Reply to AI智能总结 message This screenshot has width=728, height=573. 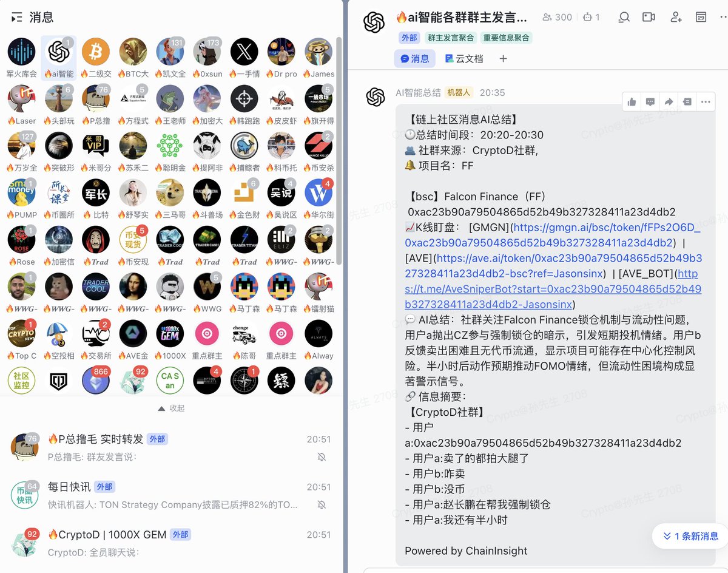click(650, 101)
